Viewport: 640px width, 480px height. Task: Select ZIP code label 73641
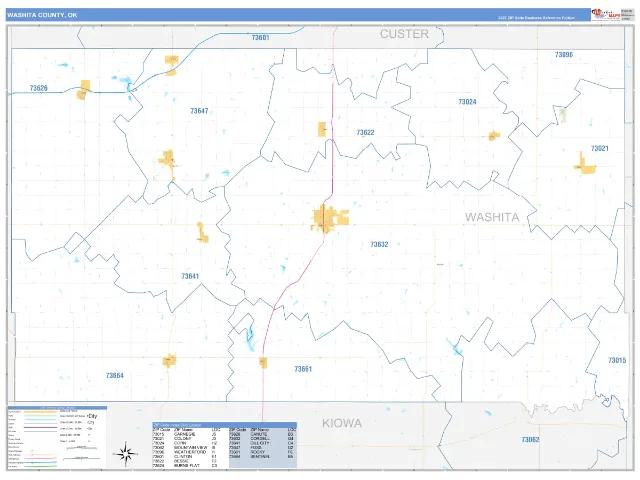pos(190,276)
